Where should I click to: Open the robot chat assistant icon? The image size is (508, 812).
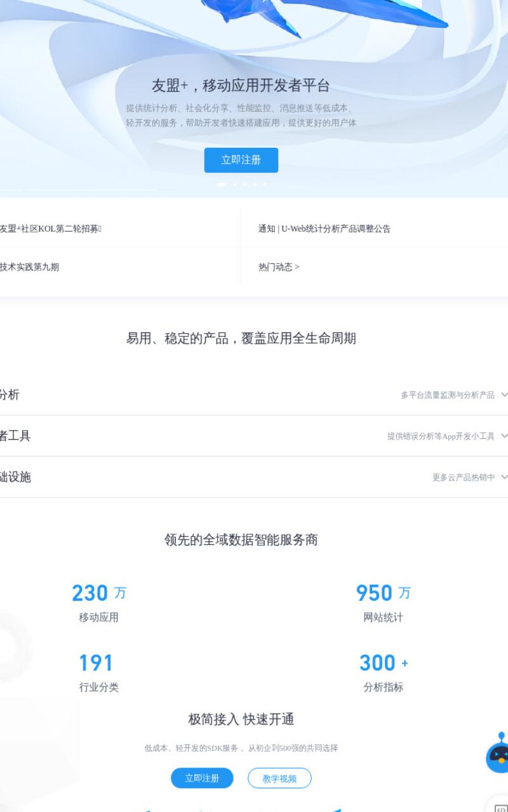click(x=498, y=753)
